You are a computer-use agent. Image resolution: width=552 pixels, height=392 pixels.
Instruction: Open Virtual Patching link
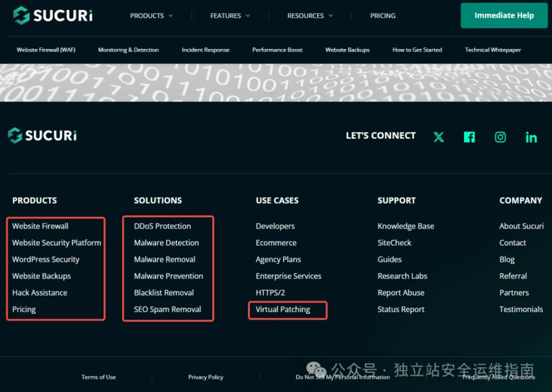283,310
